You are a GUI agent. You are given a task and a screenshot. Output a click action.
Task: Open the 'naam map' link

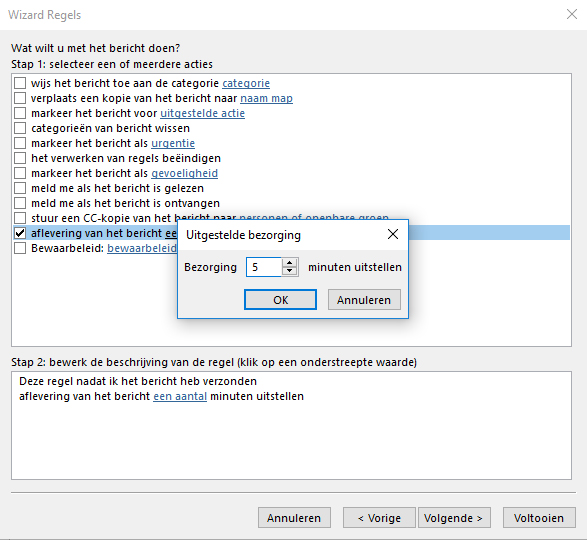(266, 98)
